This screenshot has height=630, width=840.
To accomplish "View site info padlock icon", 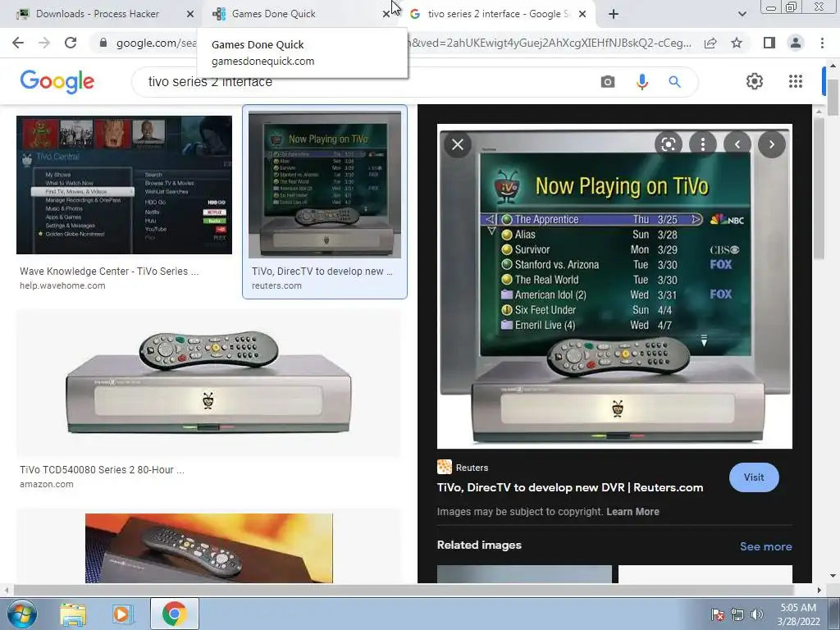I will (103, 43).
